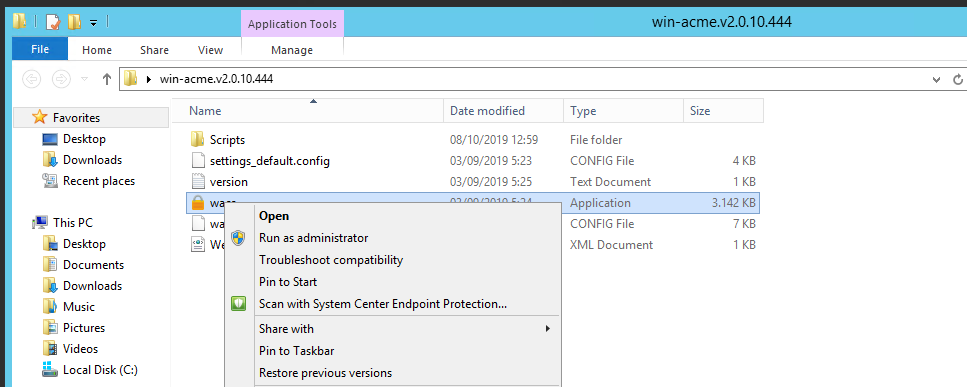
Task: Sort by the Name column header
Action: tap(308, 111)
